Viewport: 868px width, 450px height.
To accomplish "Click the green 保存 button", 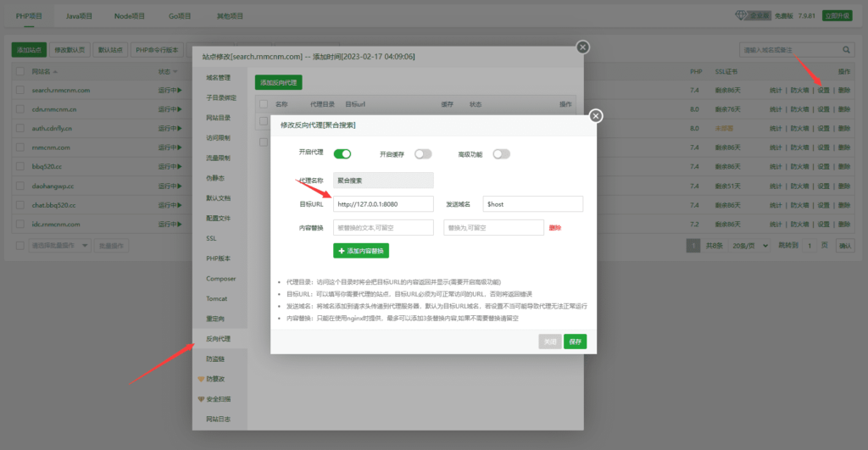I will click(576, 342).
